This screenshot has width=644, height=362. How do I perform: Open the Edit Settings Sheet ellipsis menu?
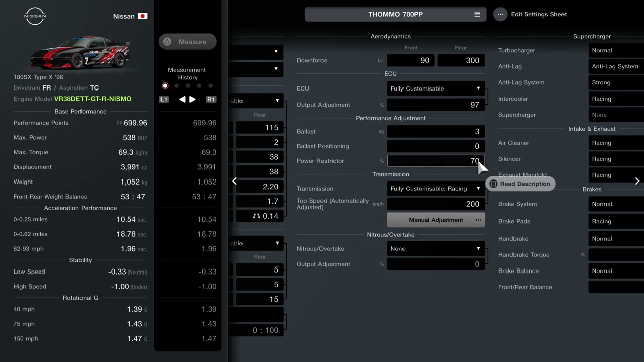coord(500,14)
